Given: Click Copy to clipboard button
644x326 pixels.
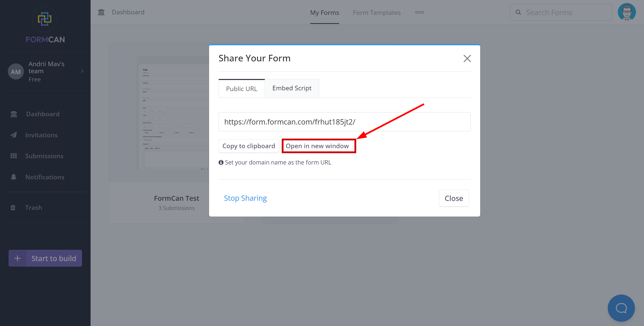Looking at the screenshot, I should (249, 146).
